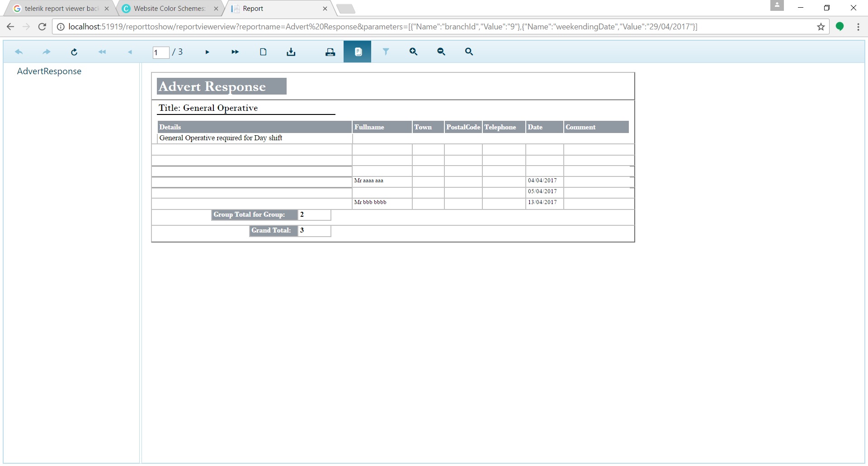Click the Chrome user profile icon
This screenshot has width=868, height=466.
click(x=777, y=5)
